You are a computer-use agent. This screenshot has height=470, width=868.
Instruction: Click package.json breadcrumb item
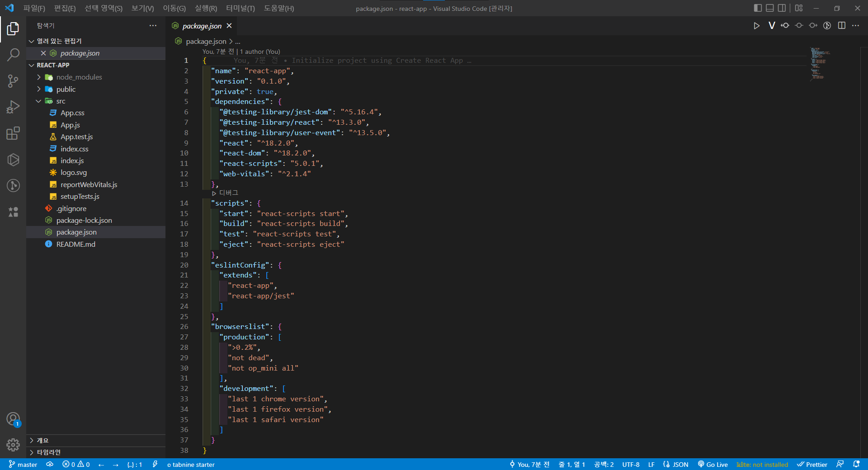coord(206,42)
